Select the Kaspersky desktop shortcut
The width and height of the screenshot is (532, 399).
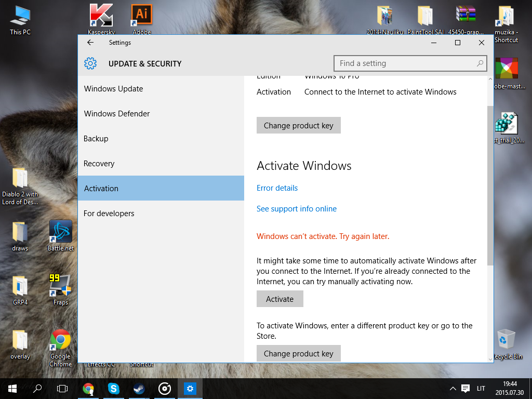point(101,19)
